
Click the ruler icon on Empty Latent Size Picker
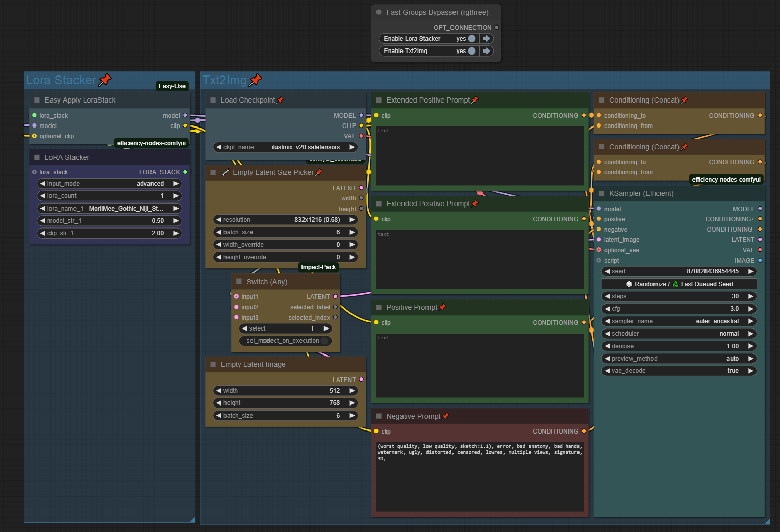pos(225,172)
